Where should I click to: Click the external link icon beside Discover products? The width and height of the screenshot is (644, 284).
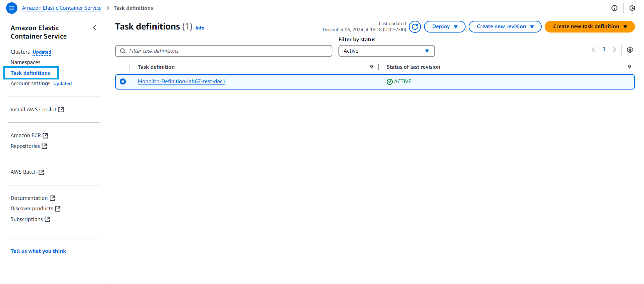(x=58, y=209)
